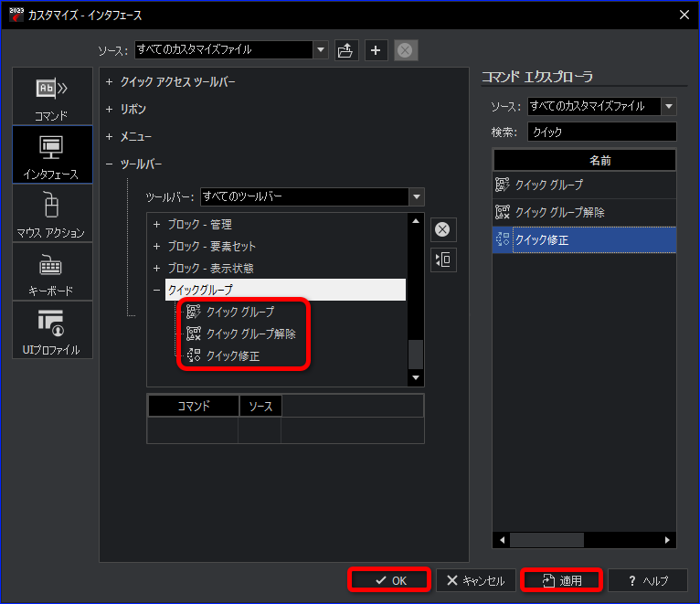Click the delete toolbar item X icon

coord(443,229)
